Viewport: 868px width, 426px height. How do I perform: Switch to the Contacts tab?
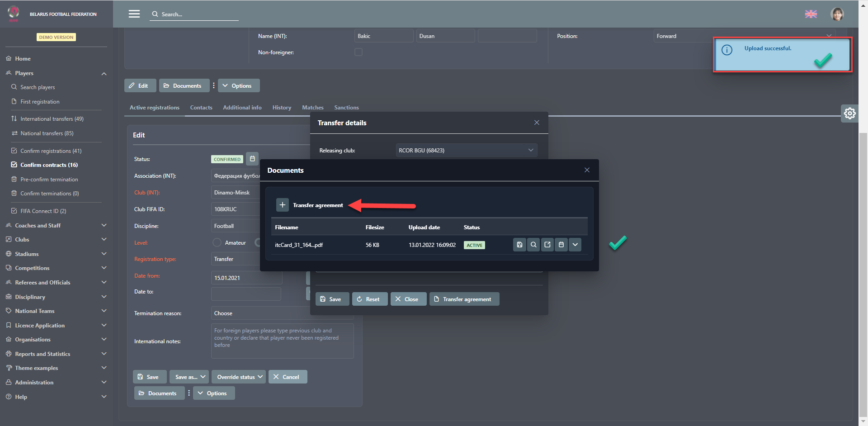pyautogui.click(x=201, y=108)
